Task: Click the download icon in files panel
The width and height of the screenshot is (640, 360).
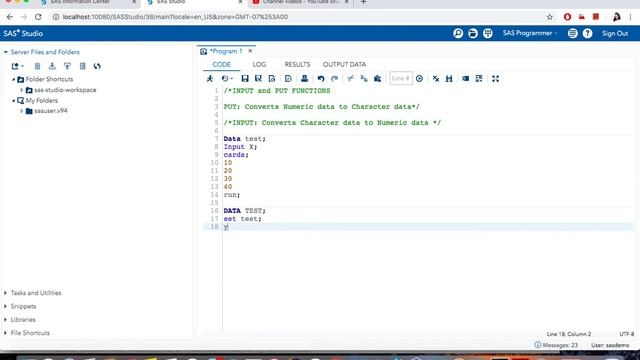Action: [x=52, y=66]
